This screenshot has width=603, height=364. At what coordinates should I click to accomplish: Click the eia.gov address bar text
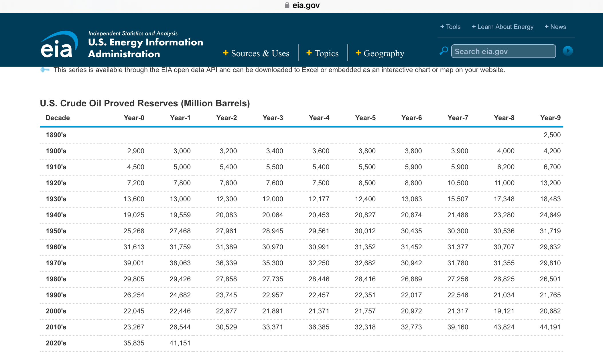coord(306,5)
